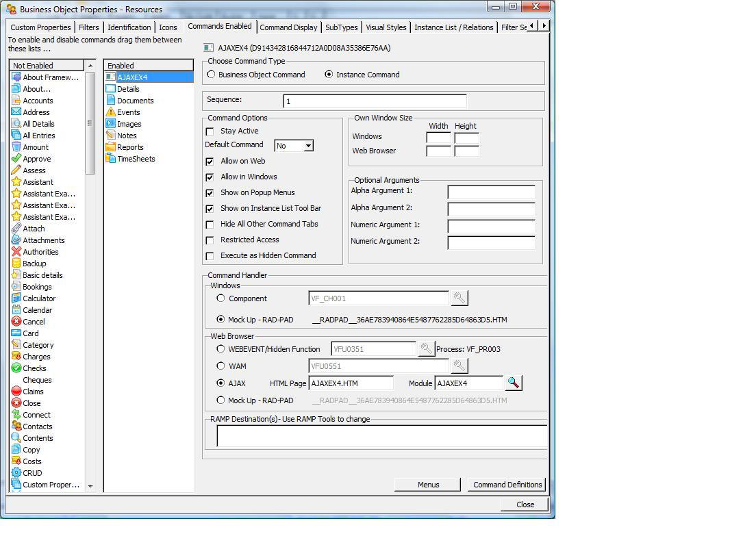Click the Close button at bottom
The image size is (756, 536).
[x=525, y=505]
